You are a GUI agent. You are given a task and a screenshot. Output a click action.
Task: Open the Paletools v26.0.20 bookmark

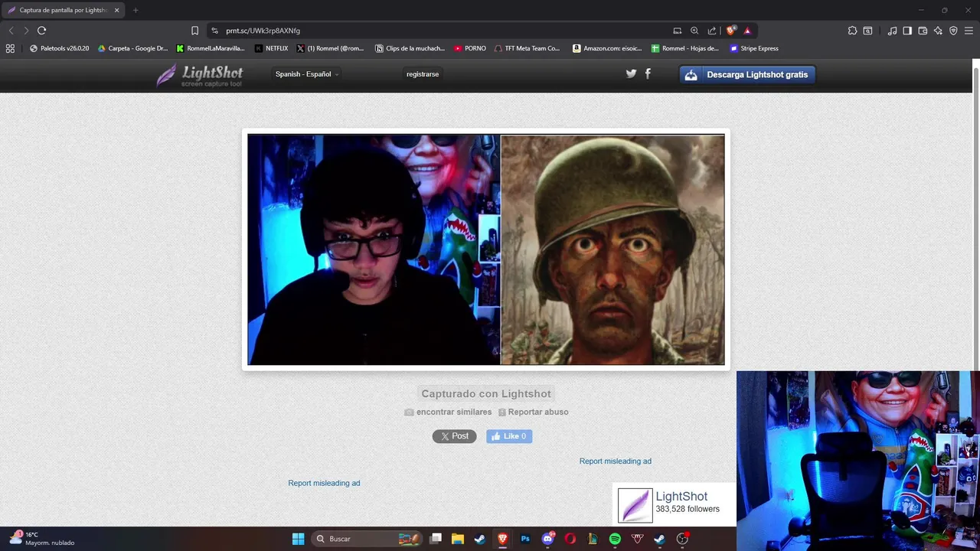(x=59, y=48)
